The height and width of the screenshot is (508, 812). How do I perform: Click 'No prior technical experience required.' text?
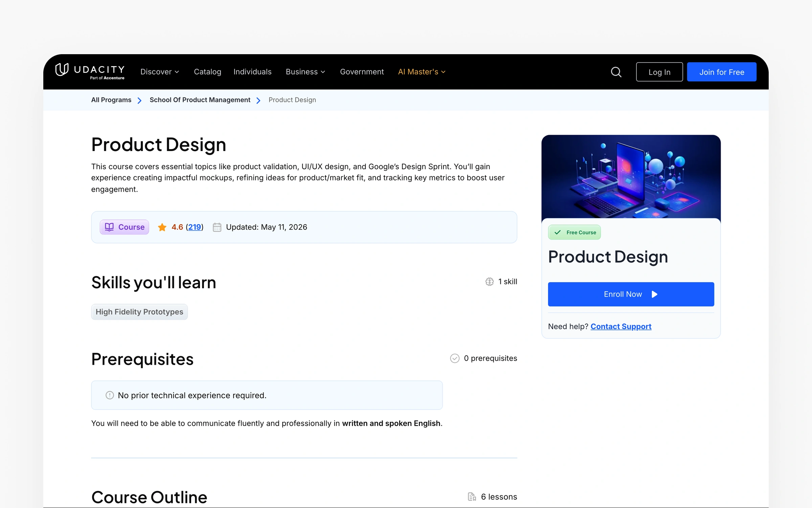point(192,395)
